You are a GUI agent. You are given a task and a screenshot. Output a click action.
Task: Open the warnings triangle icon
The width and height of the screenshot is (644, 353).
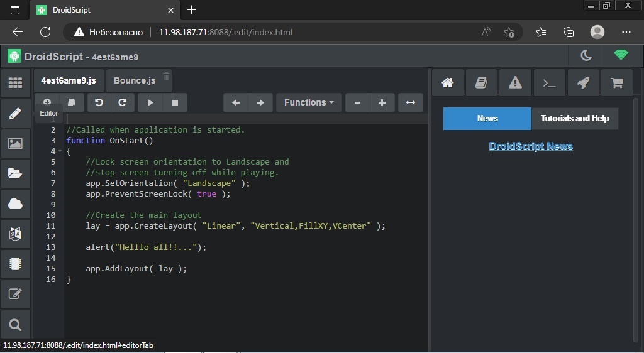(515, 83)
